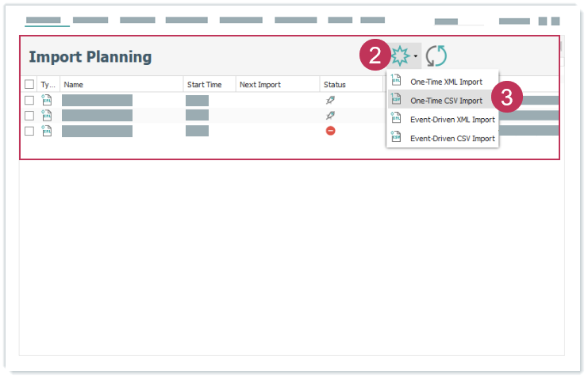588x379 pixels.
Task: Choose Event-Driven CSV Import option
Action: click(452, 139)
